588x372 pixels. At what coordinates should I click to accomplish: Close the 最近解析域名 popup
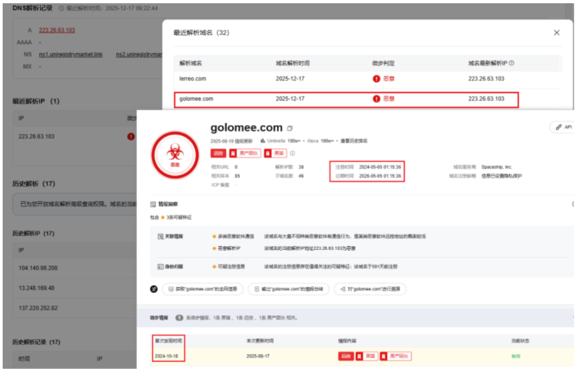pyautogui.click(x=556, y=33)
